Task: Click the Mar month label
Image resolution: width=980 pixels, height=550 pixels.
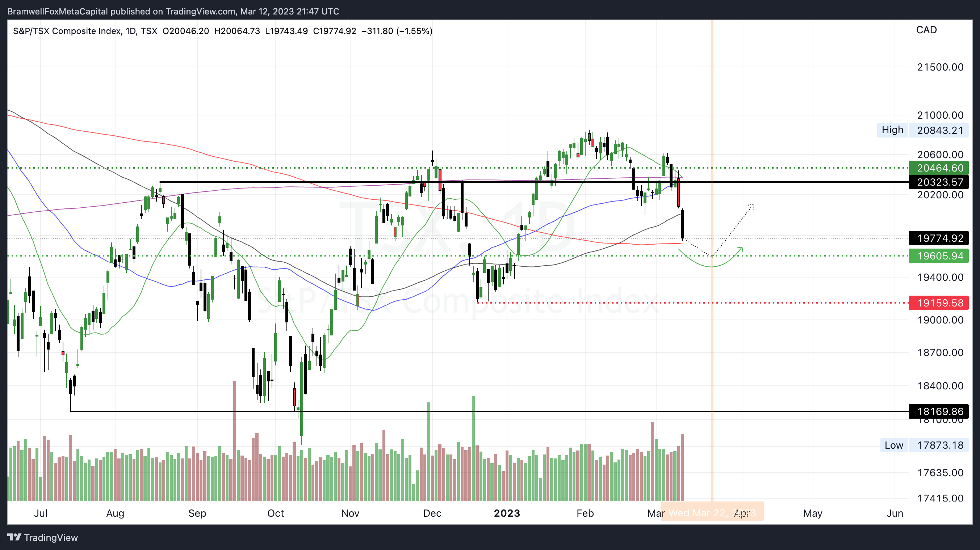Action: 656,513
